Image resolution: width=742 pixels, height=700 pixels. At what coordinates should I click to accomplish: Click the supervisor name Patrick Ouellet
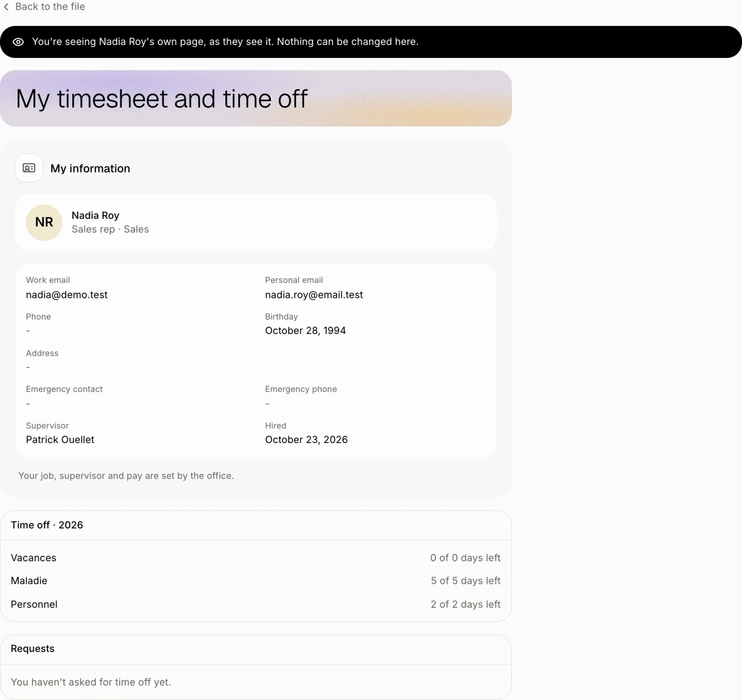[60, 440]
